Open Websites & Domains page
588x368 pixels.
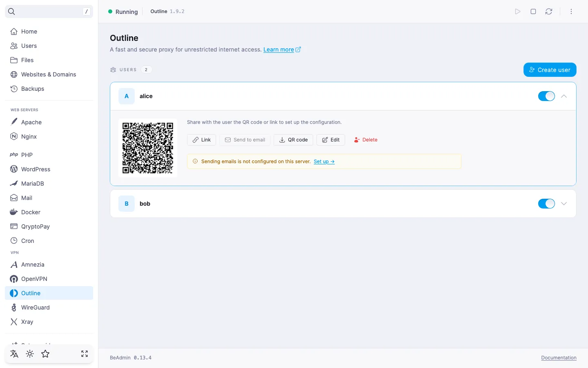pos(49,74)
